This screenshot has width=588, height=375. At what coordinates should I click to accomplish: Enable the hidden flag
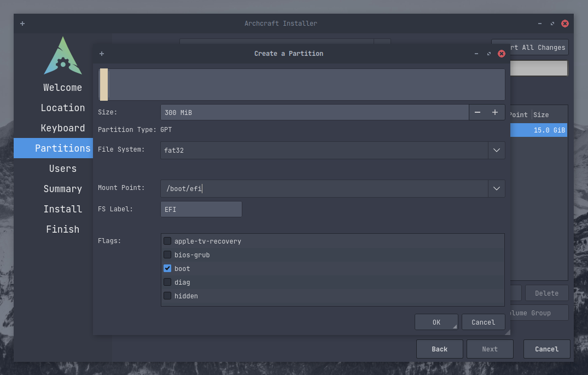pyautogui.click(x=167, y=296)
